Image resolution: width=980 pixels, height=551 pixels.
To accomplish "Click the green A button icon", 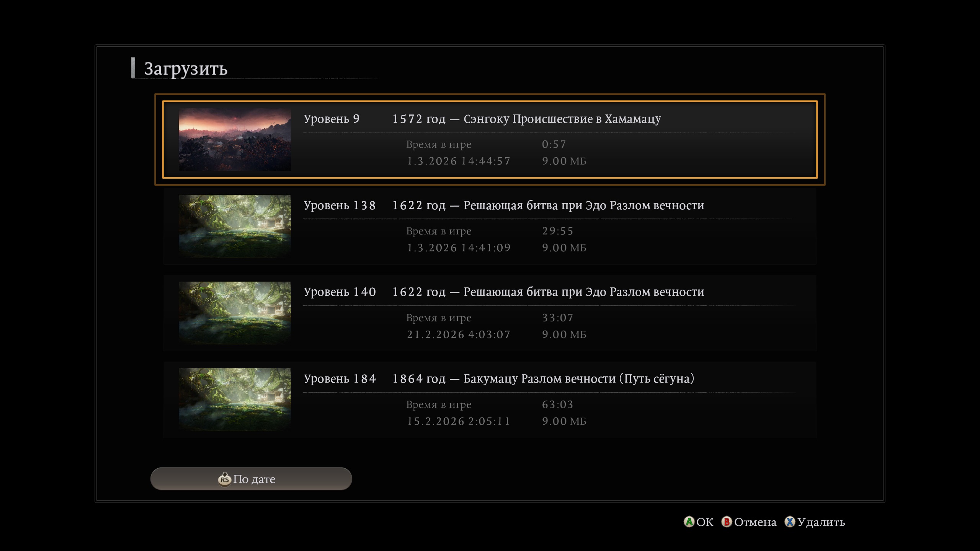I will [x=689, y=522].
